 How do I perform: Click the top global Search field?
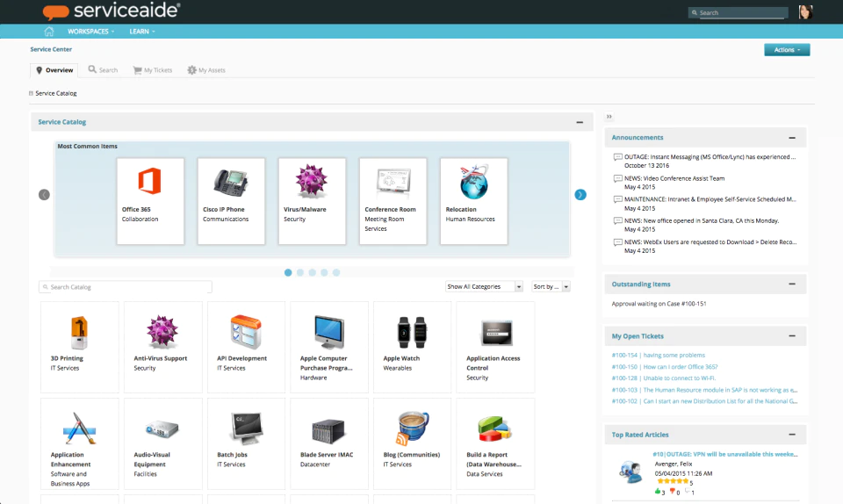click(739, 12)
